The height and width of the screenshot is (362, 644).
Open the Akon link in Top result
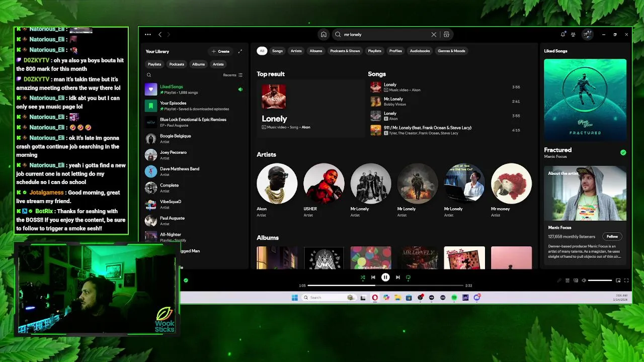tap(306, 127)
